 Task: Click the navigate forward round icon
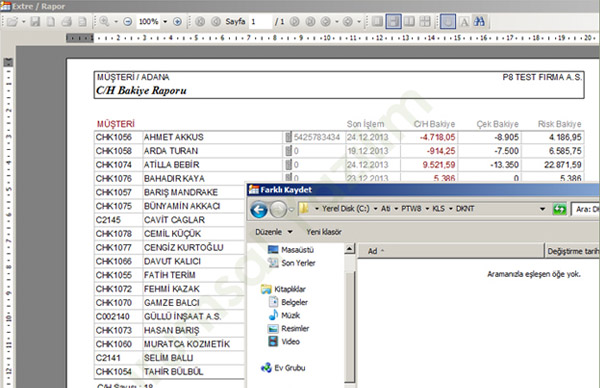click(x=348, y=22)
